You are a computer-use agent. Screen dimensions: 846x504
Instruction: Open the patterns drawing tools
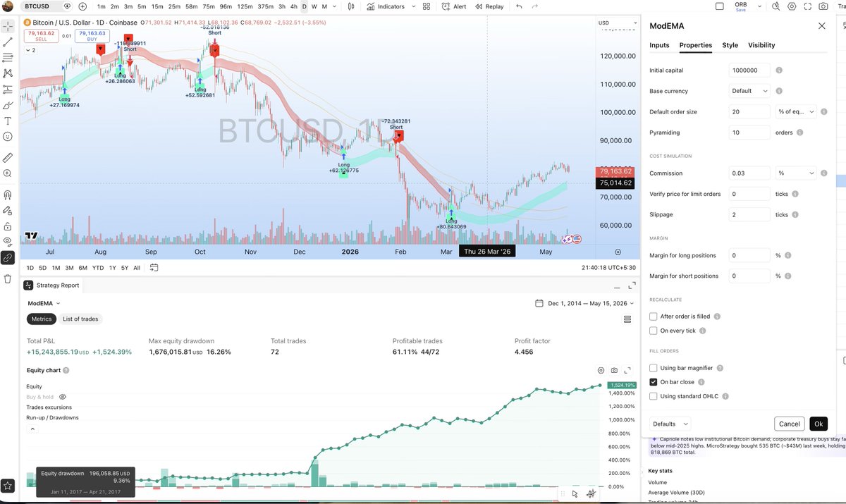pos(8,73)
